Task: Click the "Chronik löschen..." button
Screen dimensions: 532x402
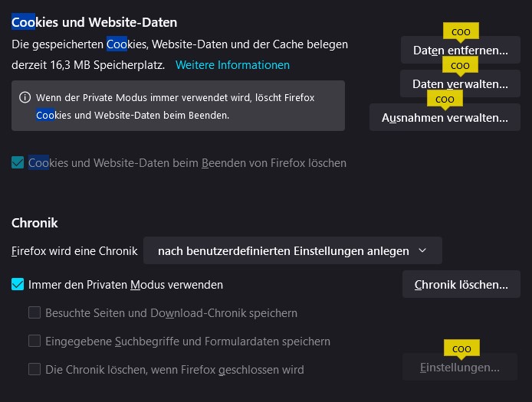Action: 461,285
